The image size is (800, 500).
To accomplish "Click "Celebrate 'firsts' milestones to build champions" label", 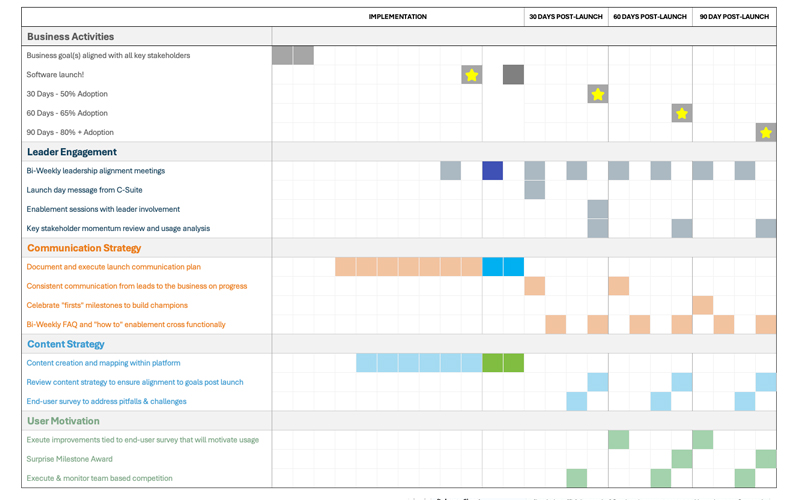I will coord(107,305).
